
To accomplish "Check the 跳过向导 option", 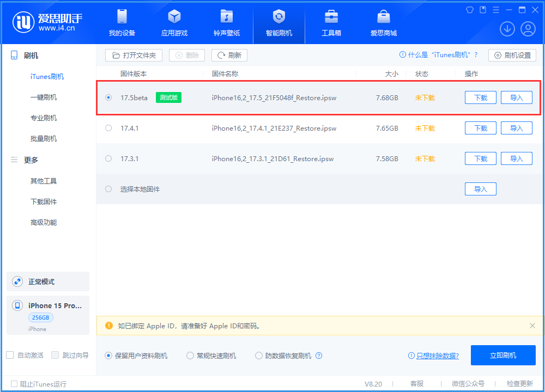I will coord(55,355).
